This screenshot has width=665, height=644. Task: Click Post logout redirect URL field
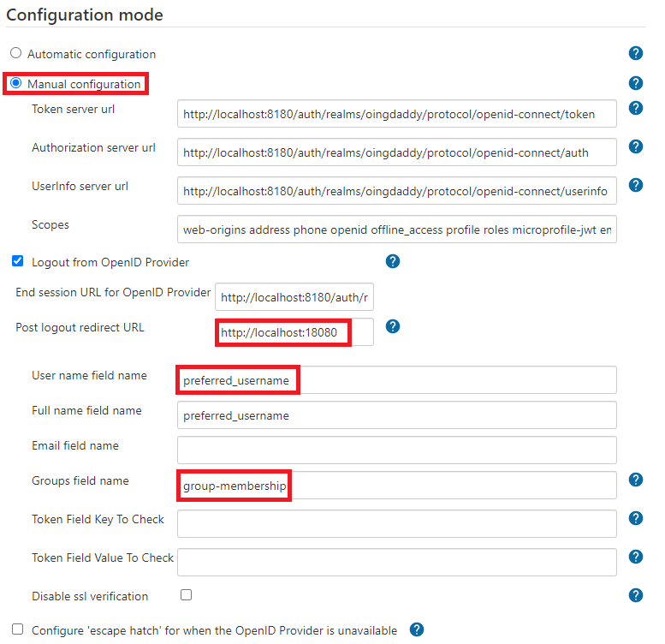click(294, 332)
